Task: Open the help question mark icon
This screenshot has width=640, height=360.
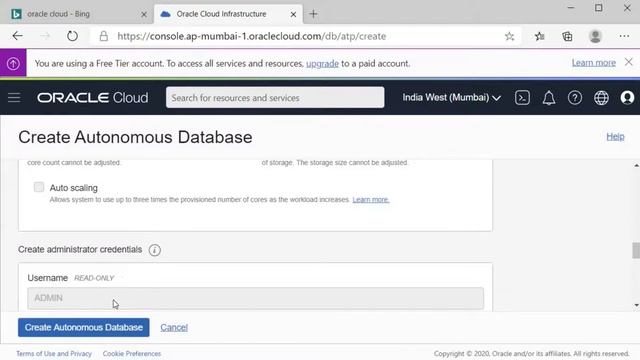Action: click(575, 98)
